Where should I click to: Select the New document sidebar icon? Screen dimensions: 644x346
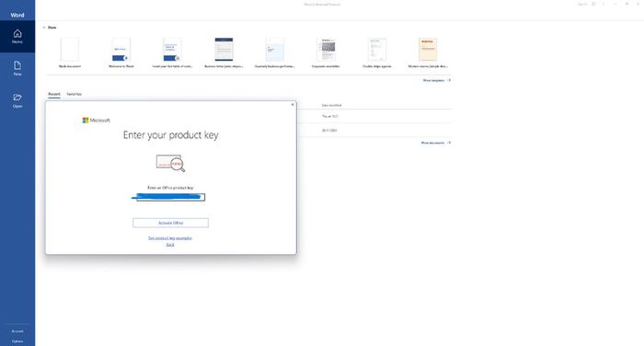17,69
